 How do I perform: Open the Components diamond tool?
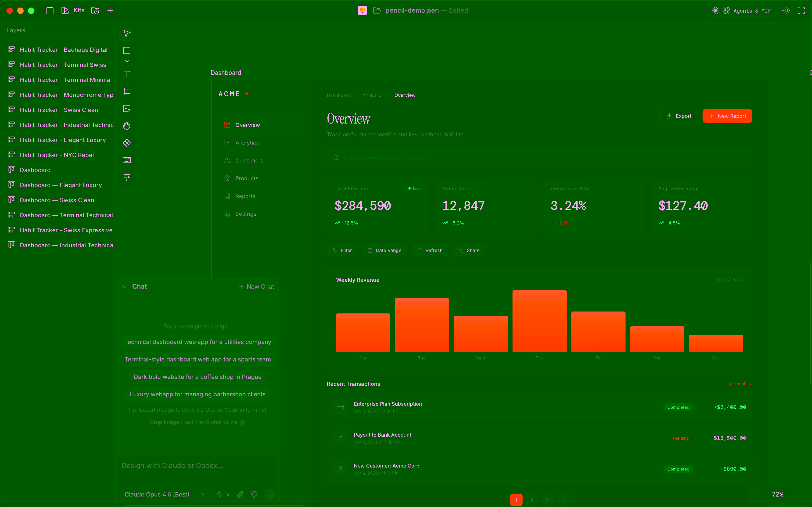click(127, 143)
